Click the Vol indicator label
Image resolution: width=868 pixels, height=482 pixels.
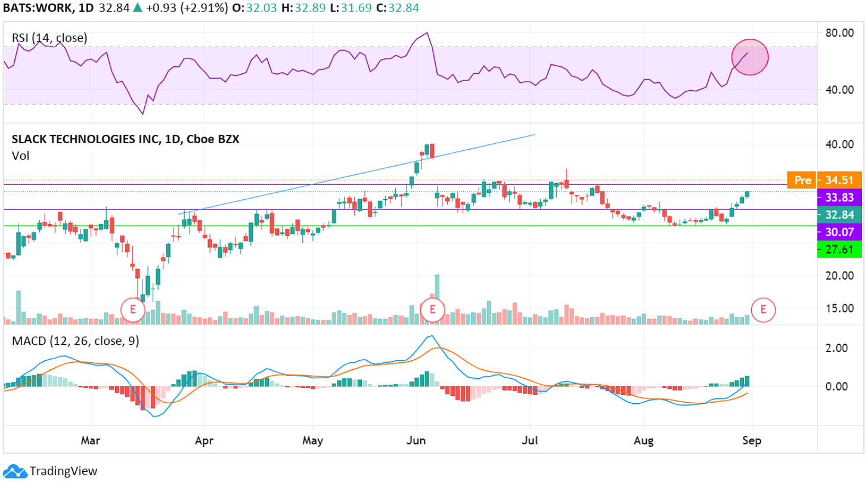tap(21, 155)
